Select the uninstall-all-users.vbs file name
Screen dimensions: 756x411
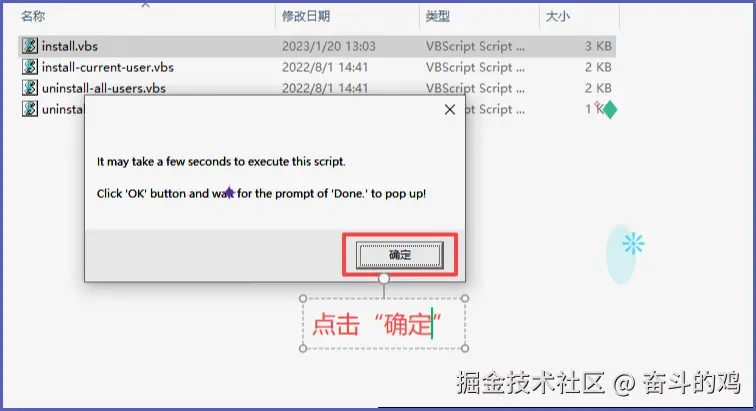point(104,88)
